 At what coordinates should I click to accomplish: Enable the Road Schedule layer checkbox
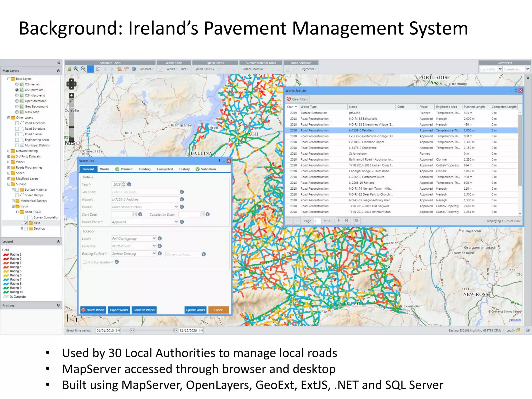[x=17, y=129]
